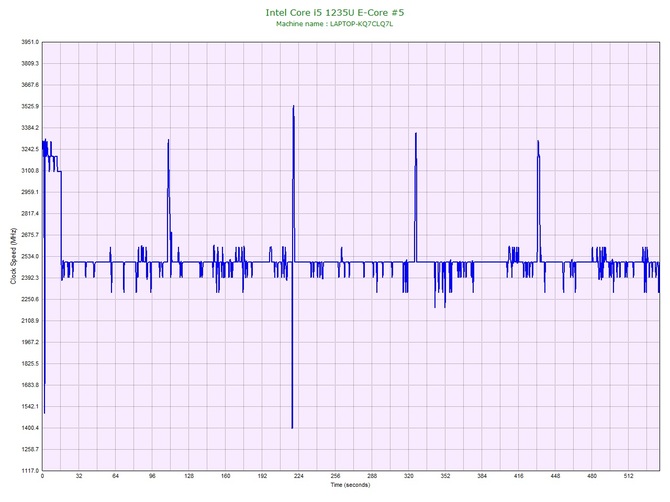Select the 384 seconds x-axis label

482,476
